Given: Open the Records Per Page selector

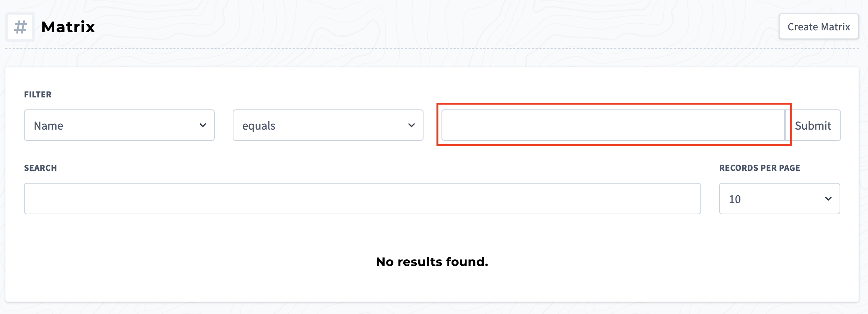Looking at the screenshot, I should click(779, 199).
